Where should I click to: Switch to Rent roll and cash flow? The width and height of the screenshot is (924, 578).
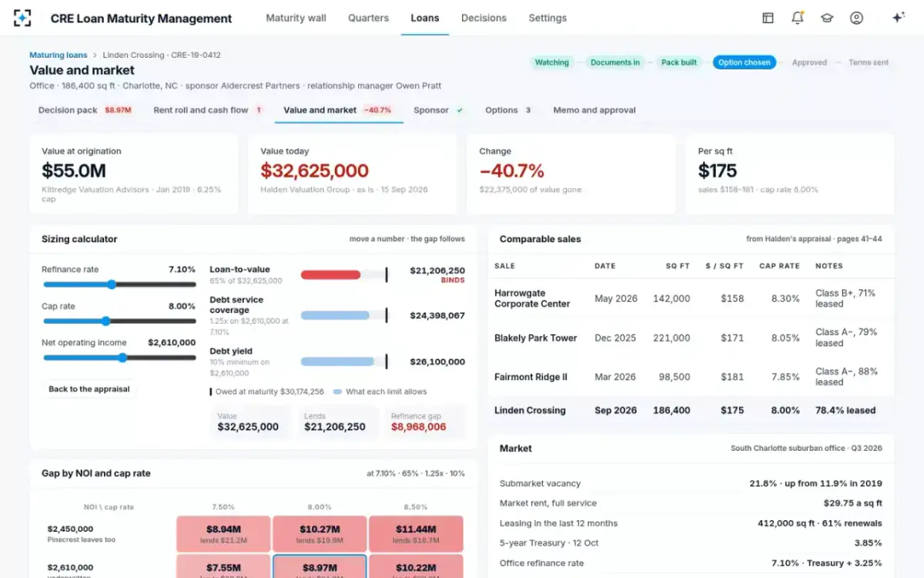[x=208, y=110]
